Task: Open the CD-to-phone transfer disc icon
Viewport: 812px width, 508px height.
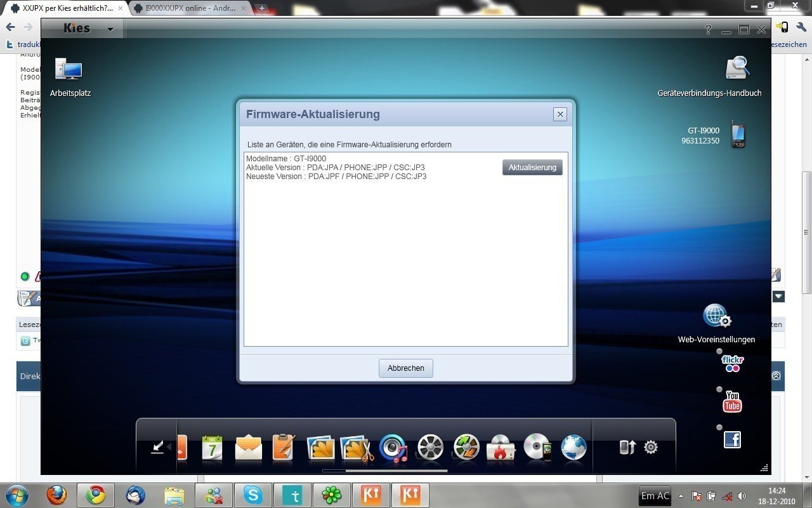Action: 537,448
